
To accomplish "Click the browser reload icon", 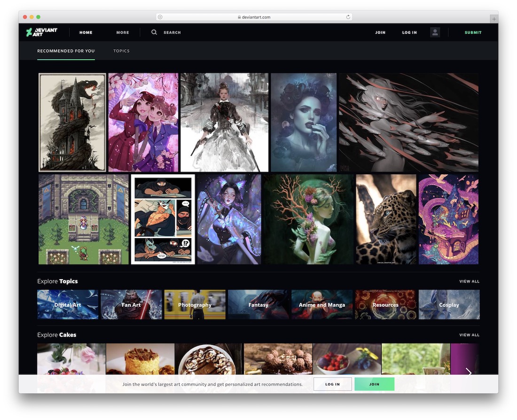I will click(x=348, y=17).
